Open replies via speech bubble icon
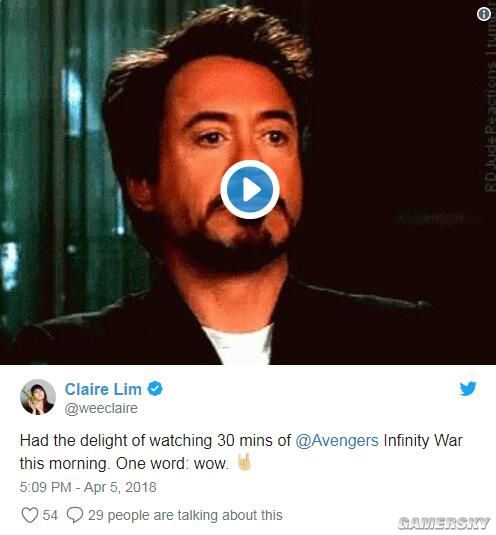 75,515
